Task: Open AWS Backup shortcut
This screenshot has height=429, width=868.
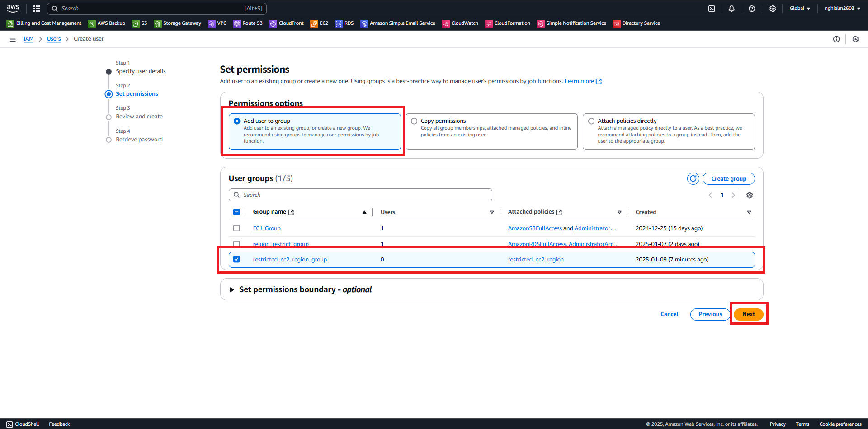Action: (x=107, y=23)
